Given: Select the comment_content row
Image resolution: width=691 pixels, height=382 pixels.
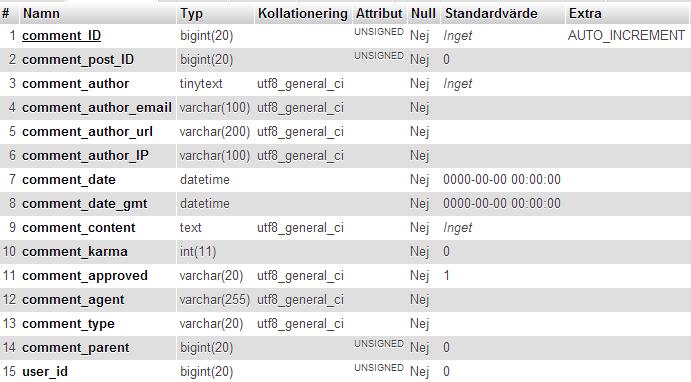Looking at the screenshot, I should coord(346,228).
